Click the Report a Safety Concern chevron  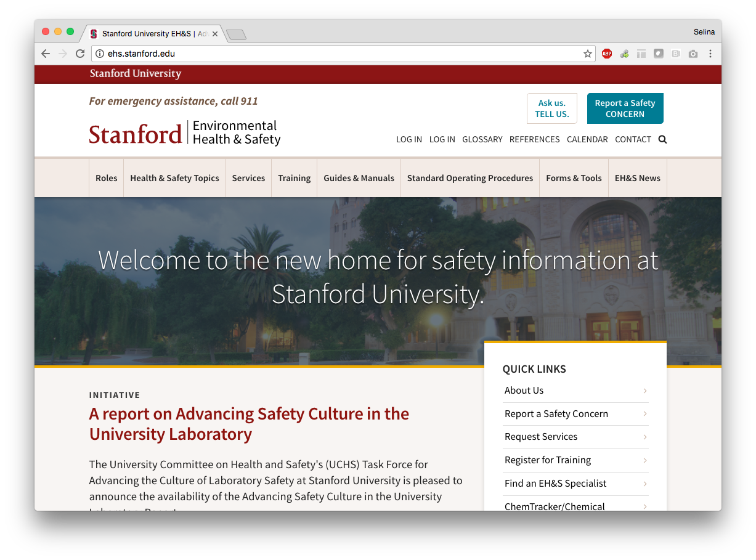pyautogui.click(x=645, y=414)
